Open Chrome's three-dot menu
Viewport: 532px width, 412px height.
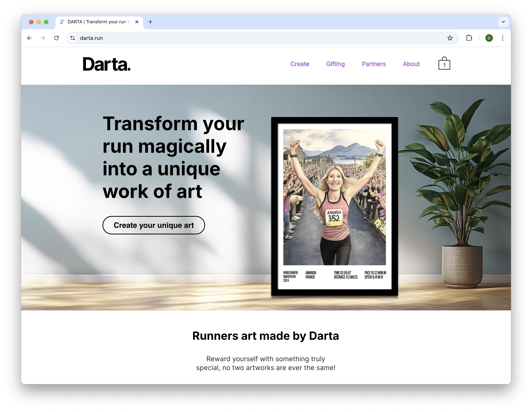pos(502,38)
